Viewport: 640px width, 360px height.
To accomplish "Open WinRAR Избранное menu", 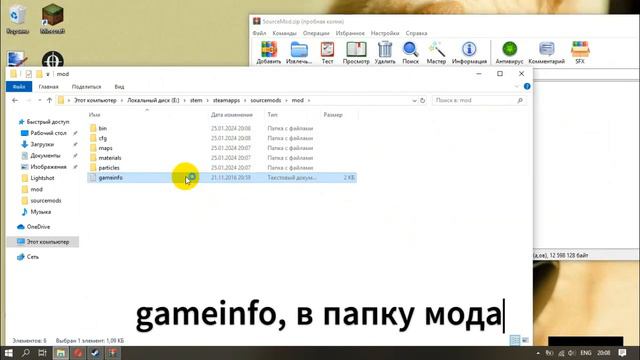I will point(350,33).
